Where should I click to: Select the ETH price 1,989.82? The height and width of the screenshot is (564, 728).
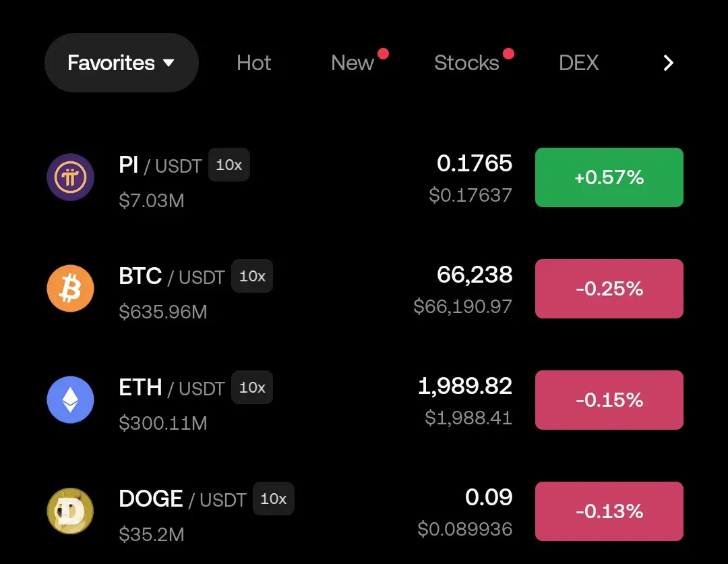click(x=465, y=387)
